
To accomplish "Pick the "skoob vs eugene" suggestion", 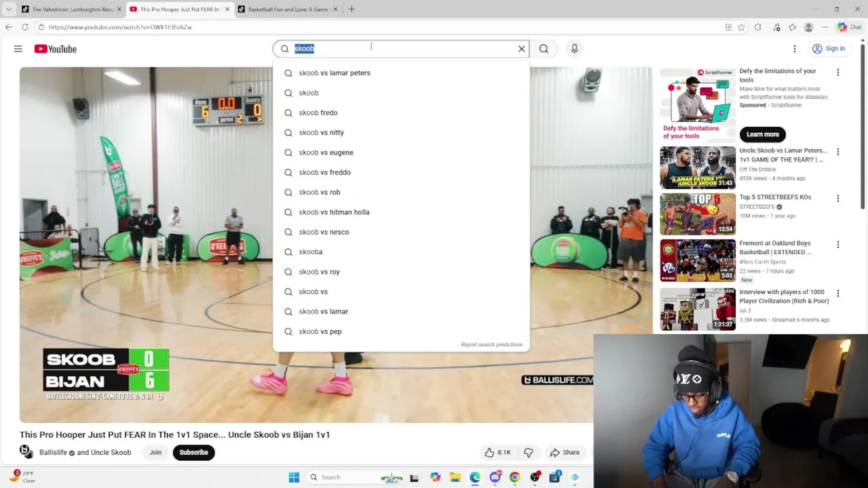I will [x=401, y=152].
